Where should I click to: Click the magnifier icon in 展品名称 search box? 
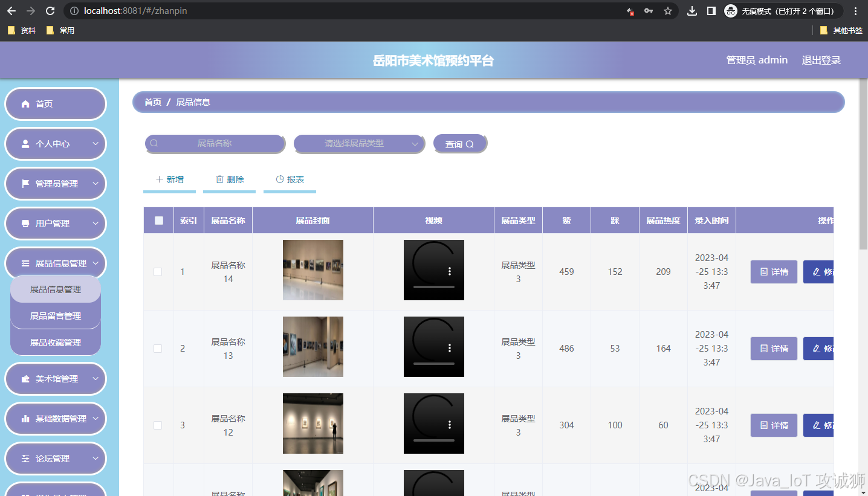pos(154,143)
